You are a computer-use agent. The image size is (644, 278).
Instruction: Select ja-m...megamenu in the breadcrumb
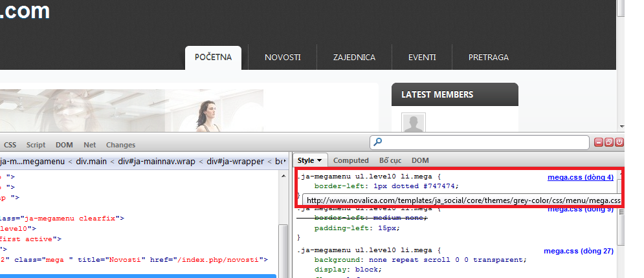pyautogui.click(x=32, y=162)
